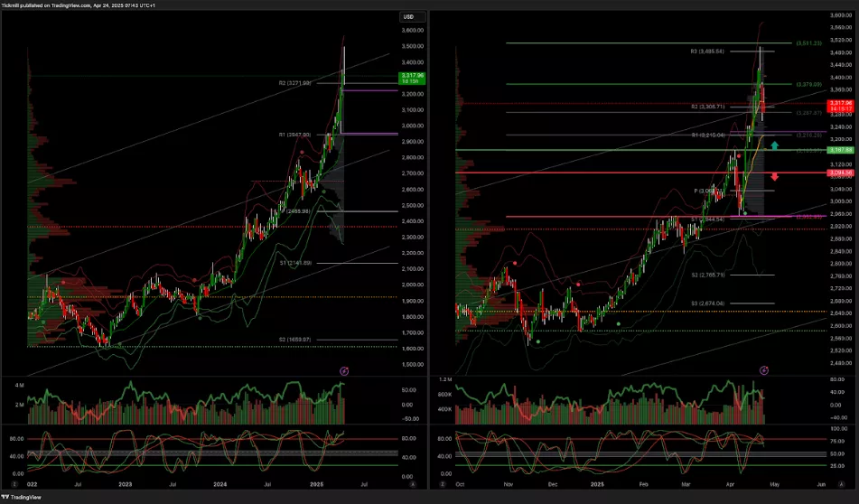Image resolution: width=859 pixels, height=504 pixels.
Task: Click the red down arrow marker
Action: 774,177
